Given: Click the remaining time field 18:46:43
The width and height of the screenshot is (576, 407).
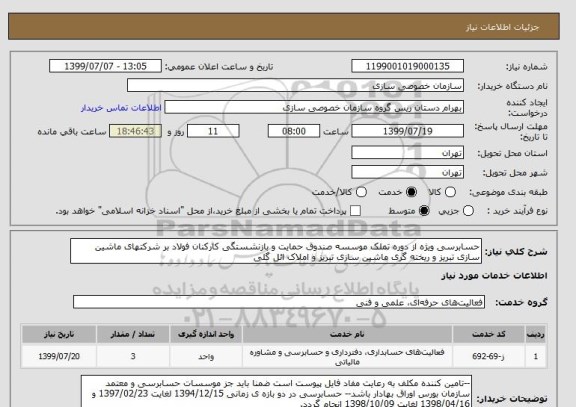Looking at the screenshot, I should tap(136, 131).
